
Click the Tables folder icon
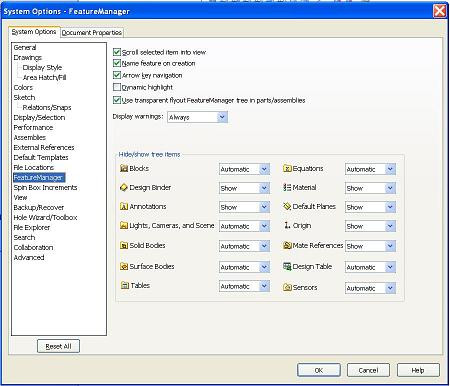point(125,286)
